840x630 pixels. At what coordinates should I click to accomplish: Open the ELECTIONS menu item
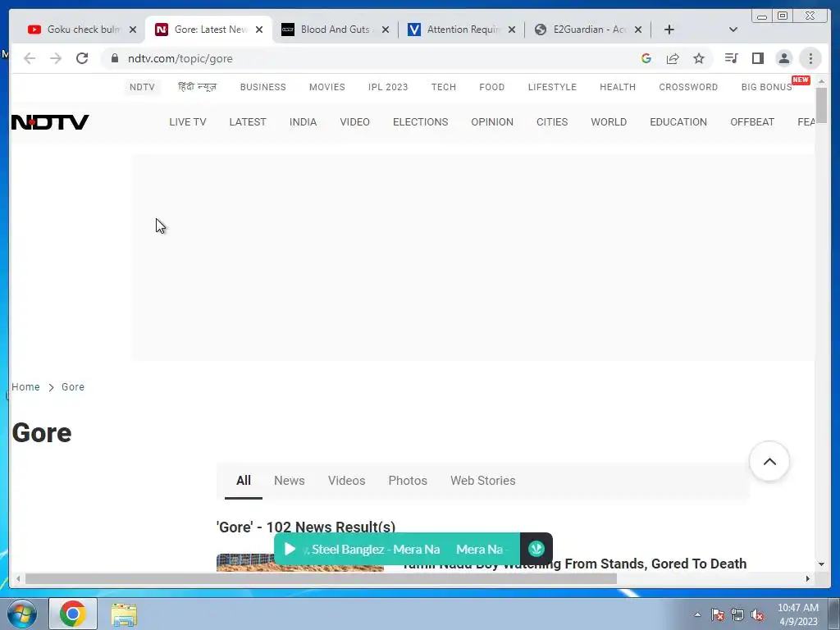(421, 122)
